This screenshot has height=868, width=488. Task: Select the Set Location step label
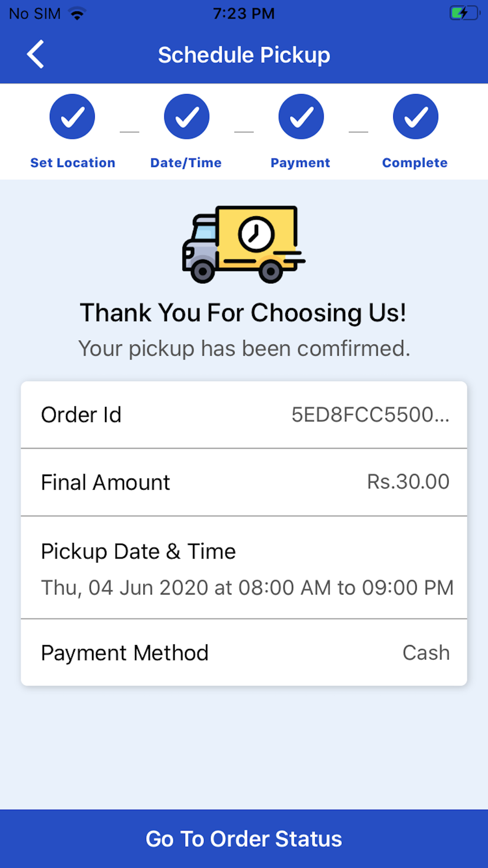73,163
